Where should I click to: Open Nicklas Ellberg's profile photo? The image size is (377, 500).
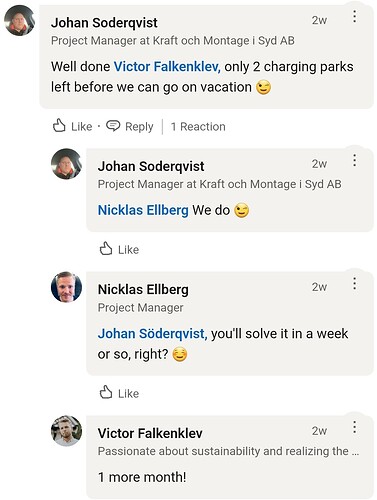pyautogui.click(x=66, y=287)
